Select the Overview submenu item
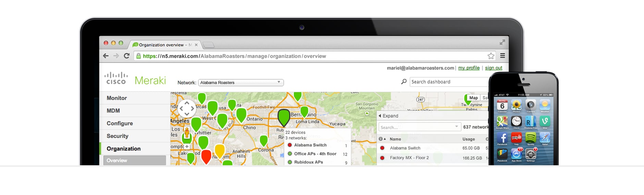Screen dimensions: 644x195 point(135,160)
